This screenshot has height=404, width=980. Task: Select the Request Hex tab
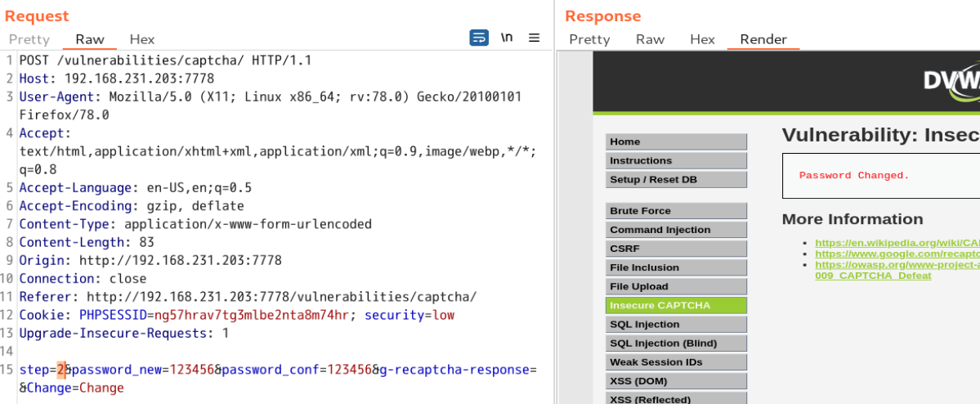(x=142, y=39)
